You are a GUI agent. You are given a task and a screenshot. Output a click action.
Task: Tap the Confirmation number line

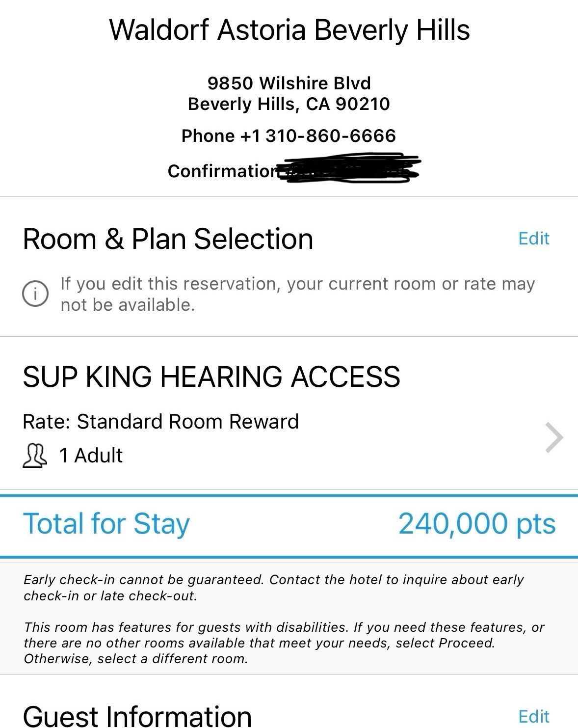293,170
